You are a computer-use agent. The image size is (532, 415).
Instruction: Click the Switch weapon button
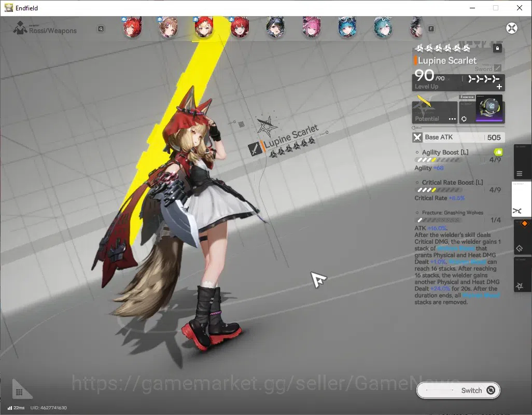pos(458,391)
